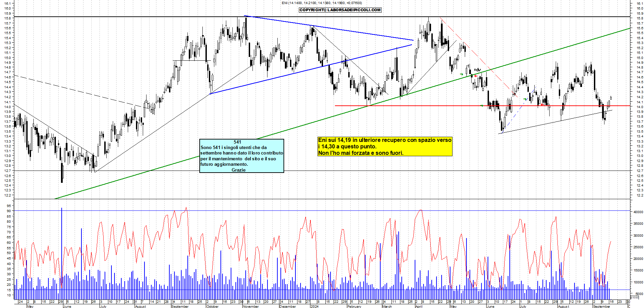Click 'Grazie' in the cyan note box
The image size is (644, 308).
click(239, 170)
